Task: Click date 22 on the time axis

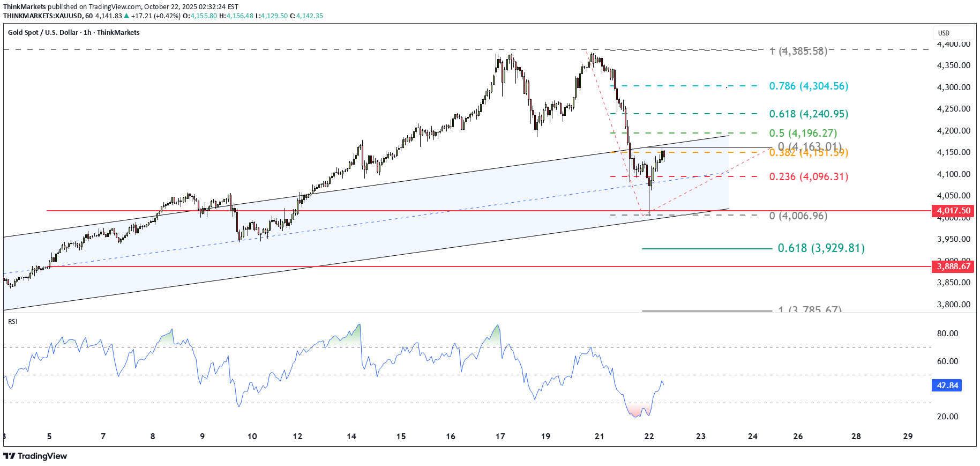Action: [649, 437]
